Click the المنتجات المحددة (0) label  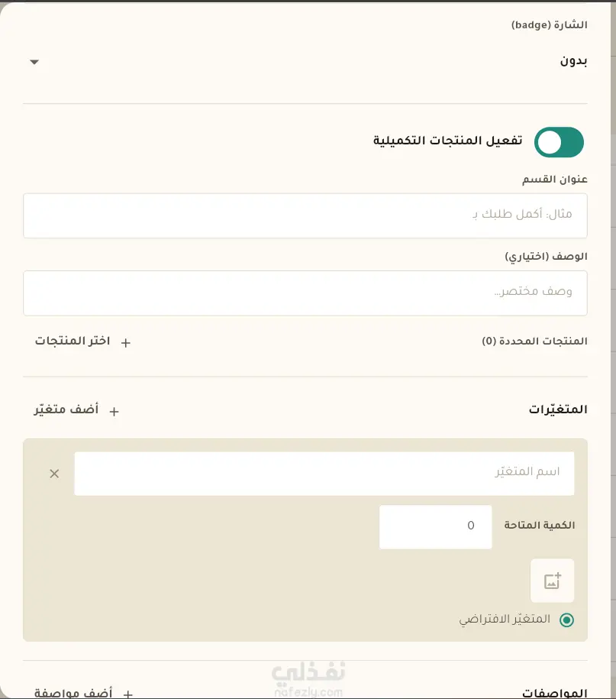tap(534, 341)
